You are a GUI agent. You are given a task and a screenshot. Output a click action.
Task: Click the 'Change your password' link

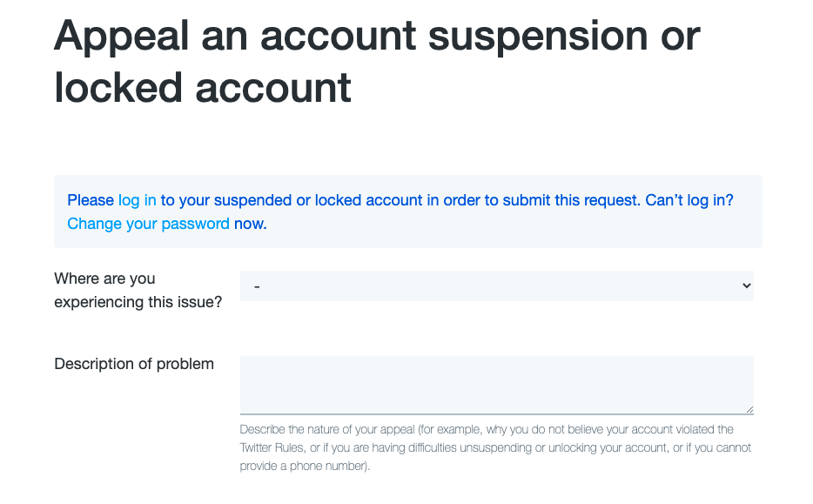point(148,223)
